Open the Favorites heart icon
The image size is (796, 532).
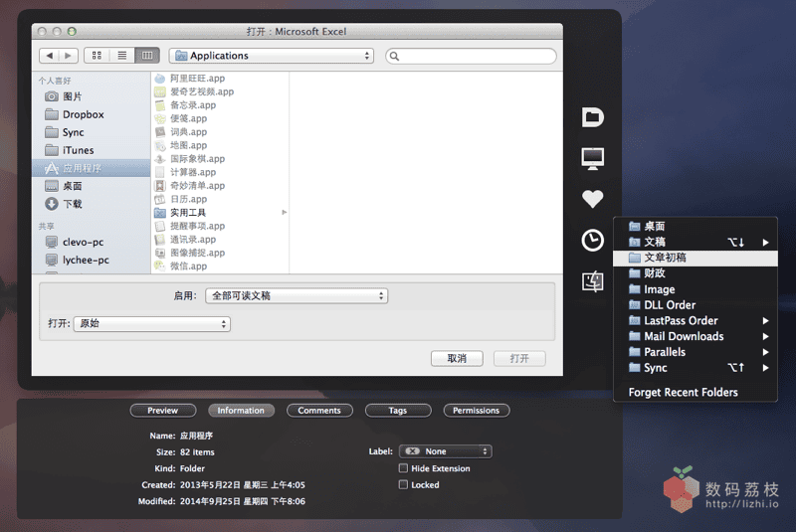click(592, 198)
